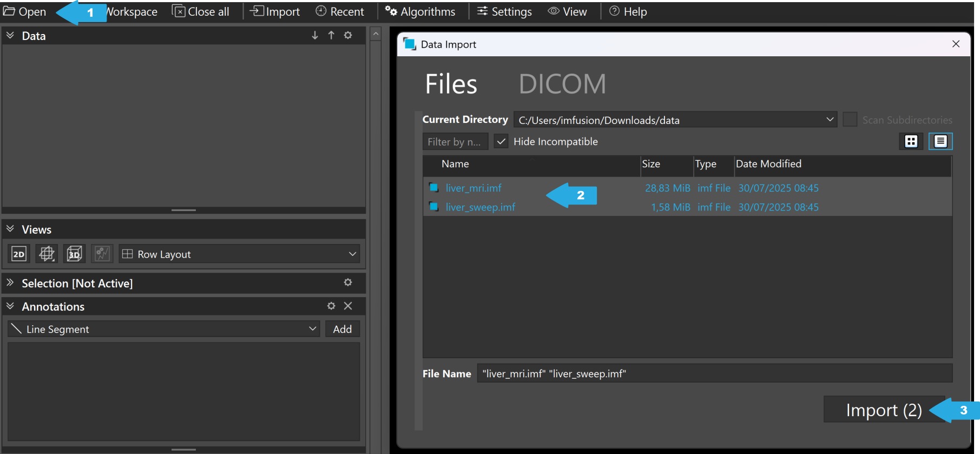980x454 pixels.
Task: Move data item down with arrow
Action: (x=315, y=36)
